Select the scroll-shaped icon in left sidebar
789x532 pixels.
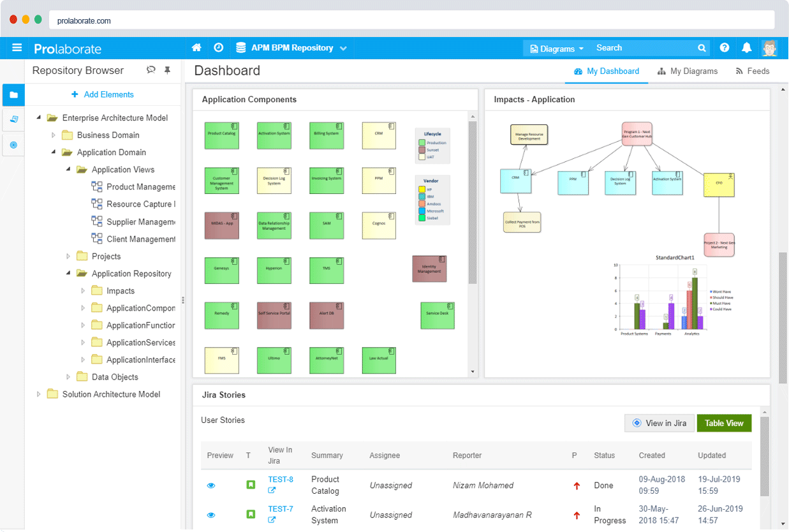(x=13, y=119)
